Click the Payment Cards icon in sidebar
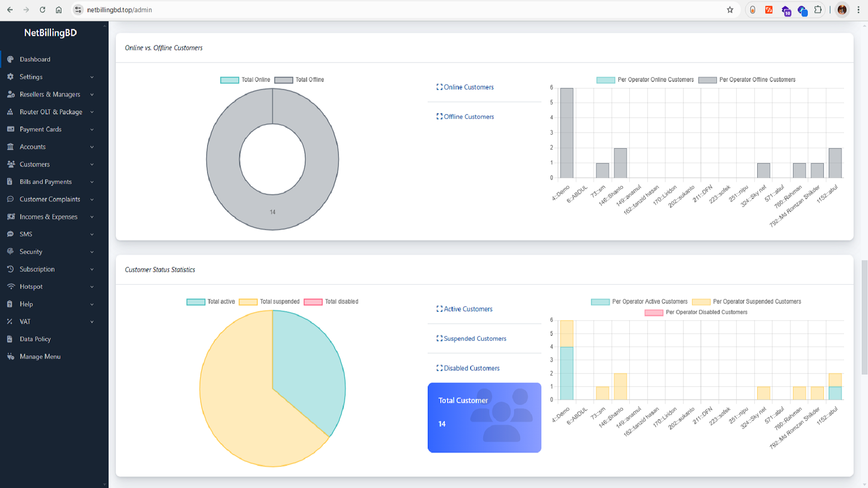The width and height of the screenshot is (868, 488). click(x=10, y=129)
